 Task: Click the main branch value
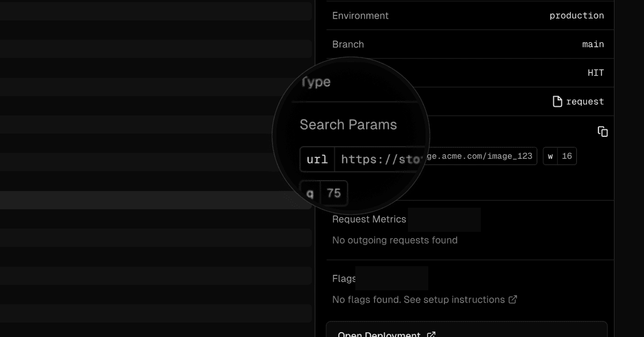pos(592,45)
